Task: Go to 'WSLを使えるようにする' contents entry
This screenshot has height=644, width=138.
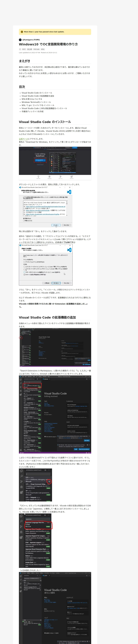Action: click(32, 99)
